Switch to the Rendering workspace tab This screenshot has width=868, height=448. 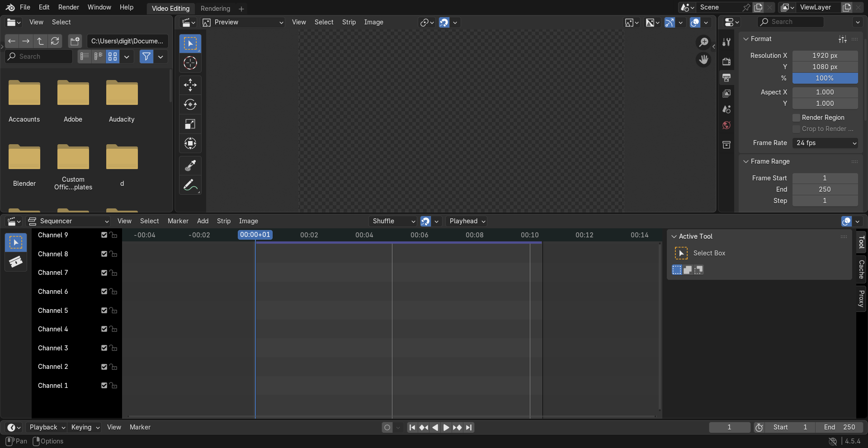tap(215, 9)
